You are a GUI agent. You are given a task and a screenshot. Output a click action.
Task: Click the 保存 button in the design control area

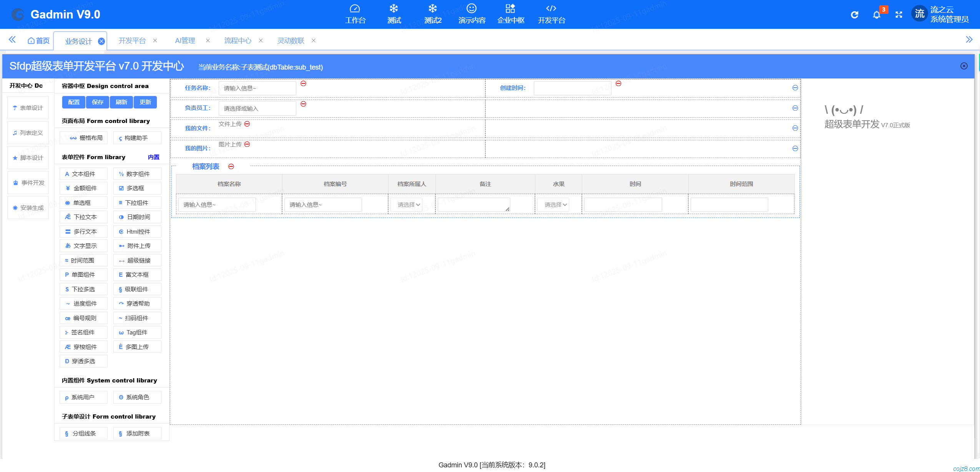point(98,102)
